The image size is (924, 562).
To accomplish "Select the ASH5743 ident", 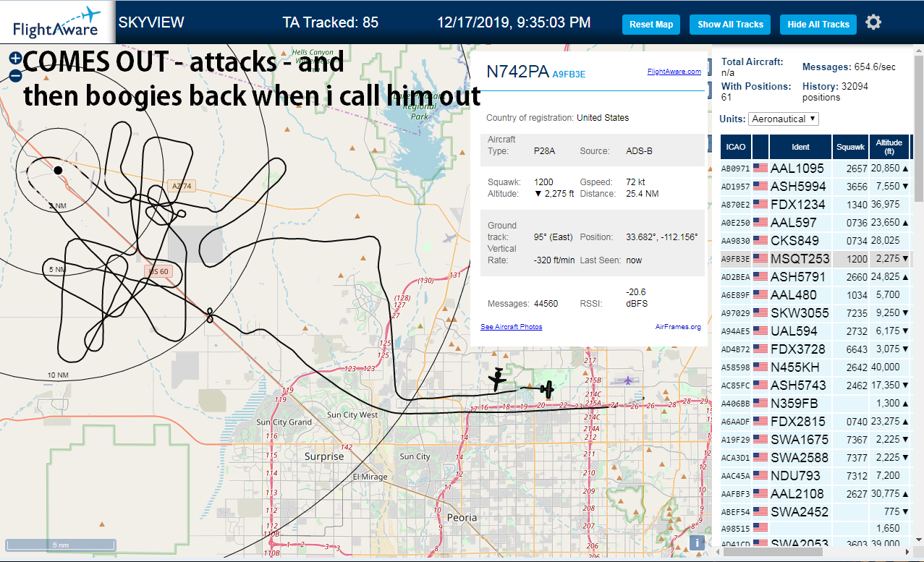I will [x=797, y=386].
